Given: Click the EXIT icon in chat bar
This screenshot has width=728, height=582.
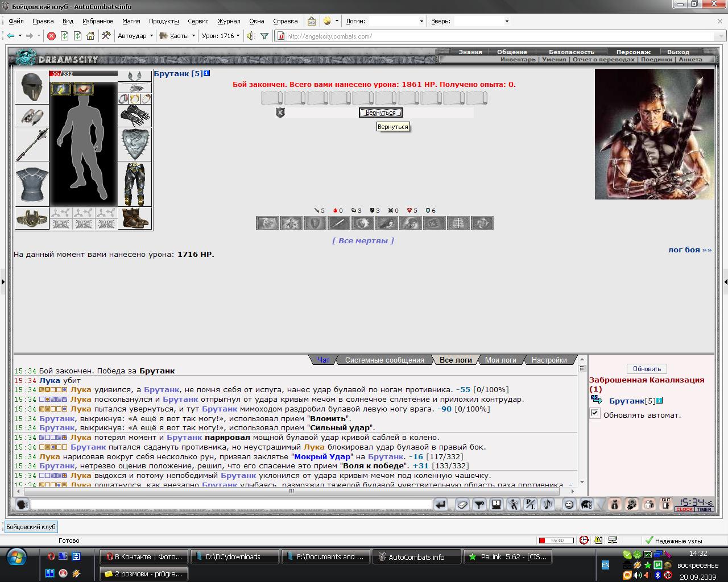Looking at the screenshot, I should click(x=665, y=504).
